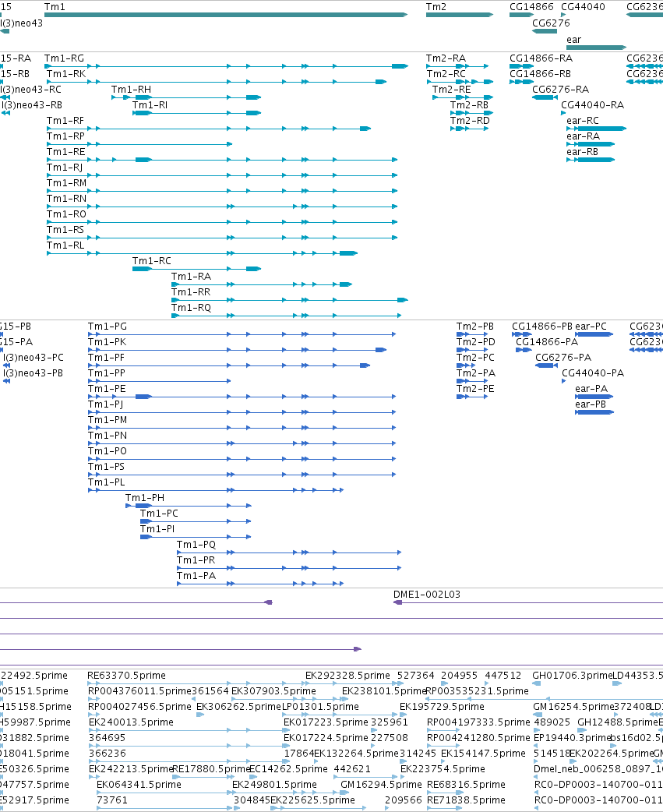The height and width of the screenshot is (812, 663).
Task: Click transcript CG14866-RA label
Action: [x=541, y=58]
